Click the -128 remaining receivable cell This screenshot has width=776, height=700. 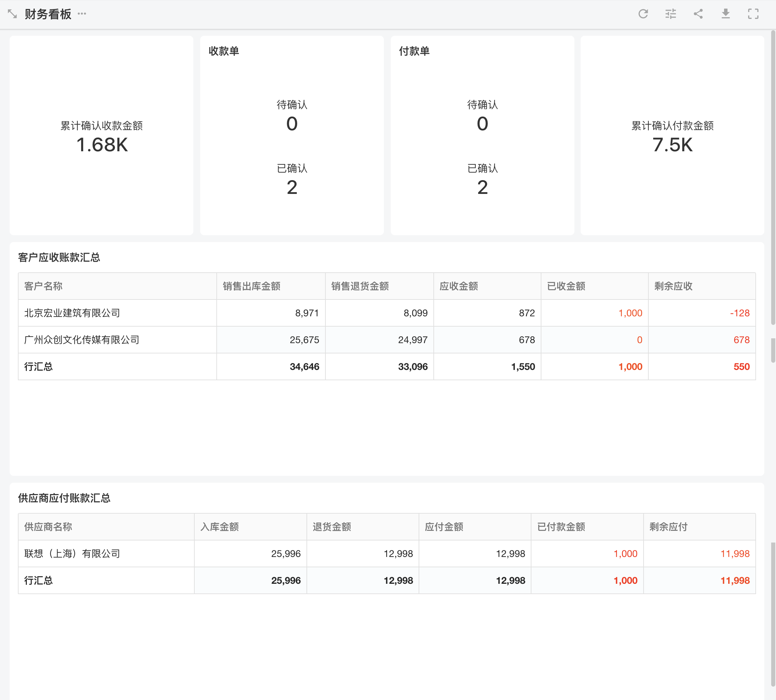coord(702,313)
